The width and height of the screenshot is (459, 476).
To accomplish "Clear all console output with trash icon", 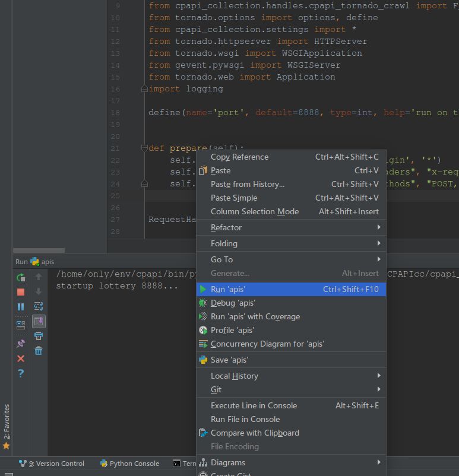I will pos(39,351).
